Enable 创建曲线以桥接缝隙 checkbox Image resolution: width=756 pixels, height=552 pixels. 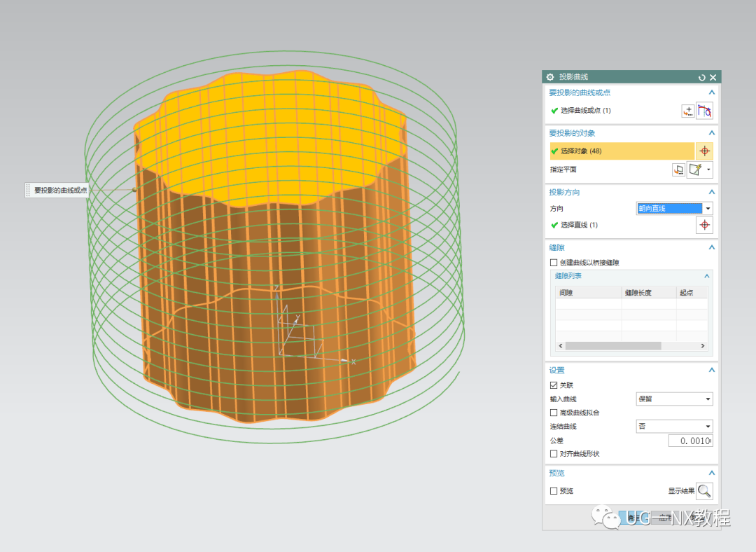(554, 263)
